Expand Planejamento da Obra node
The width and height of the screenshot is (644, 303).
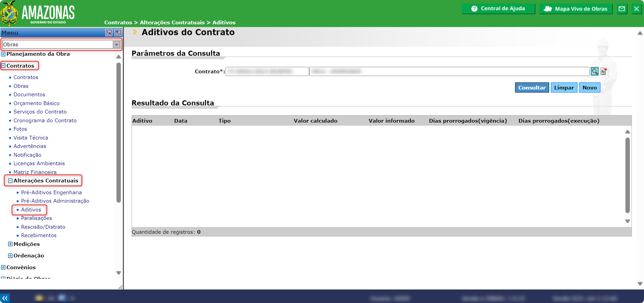[x=3, y=54]
